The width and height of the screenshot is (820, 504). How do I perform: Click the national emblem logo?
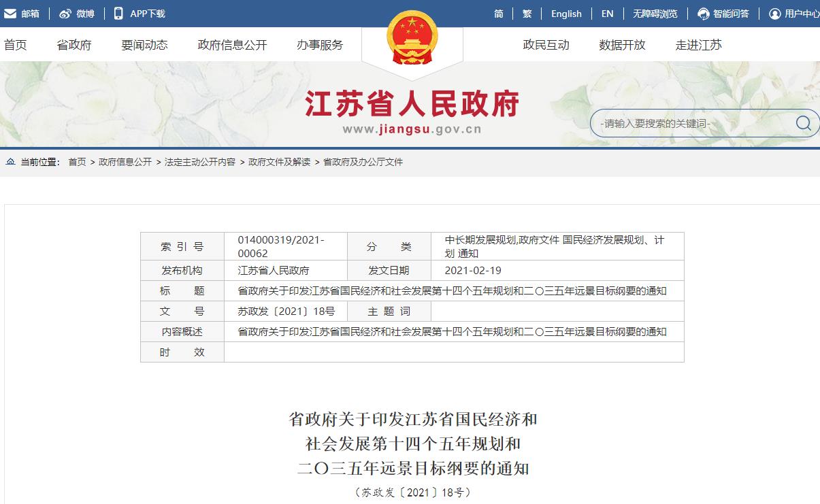(412, 39)
